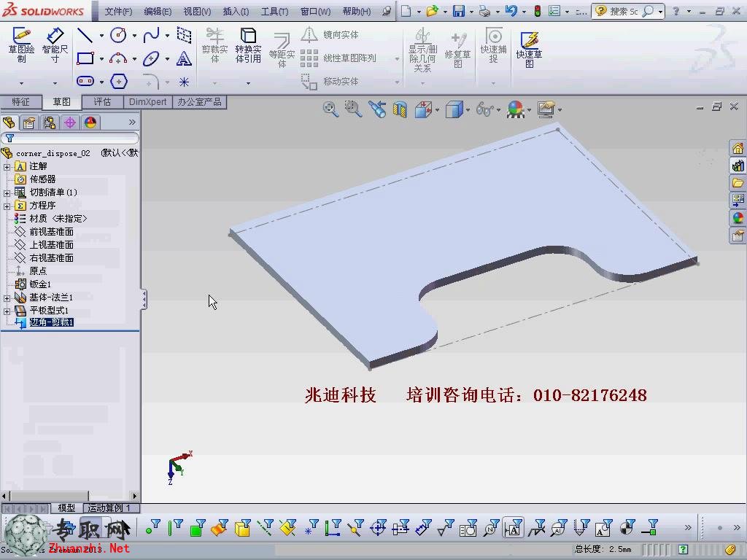Select the Spline sketch tool

[x=151, y=35]
